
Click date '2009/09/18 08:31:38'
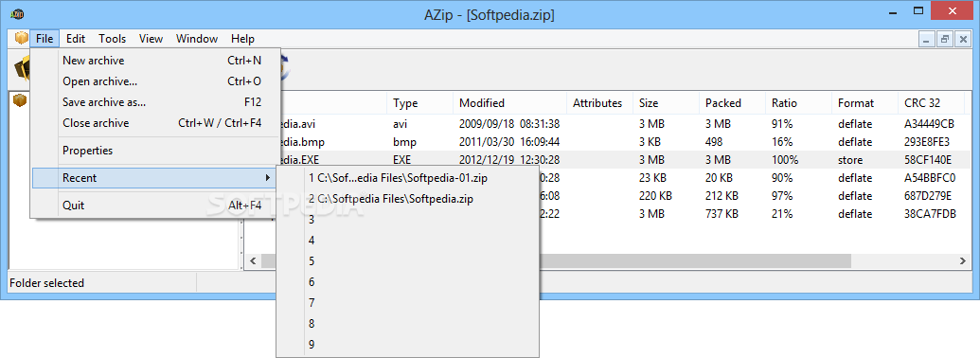[x=508, y=124]
